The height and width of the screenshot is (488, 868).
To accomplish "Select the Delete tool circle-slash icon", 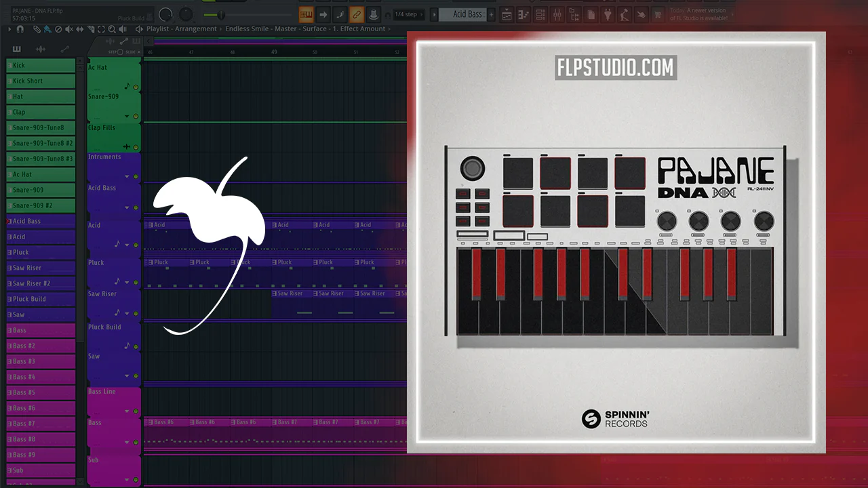I will tap(58, 29).
